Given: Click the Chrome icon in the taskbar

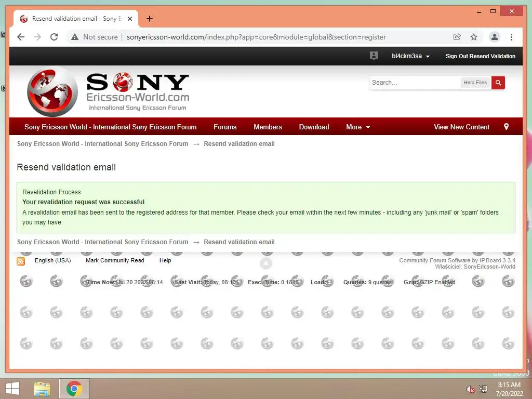Looking at the screenshot, I should click(x=74, y=389).
